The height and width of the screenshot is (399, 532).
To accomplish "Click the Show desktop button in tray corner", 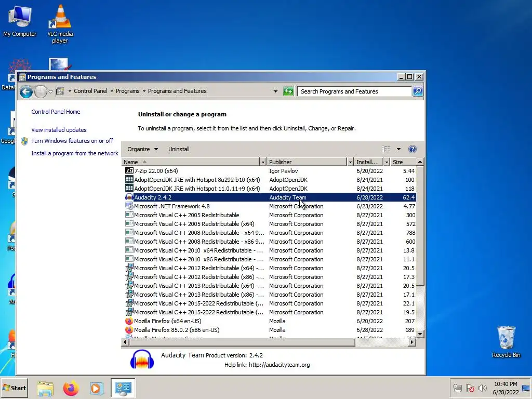I will click(x=526, y=388).
